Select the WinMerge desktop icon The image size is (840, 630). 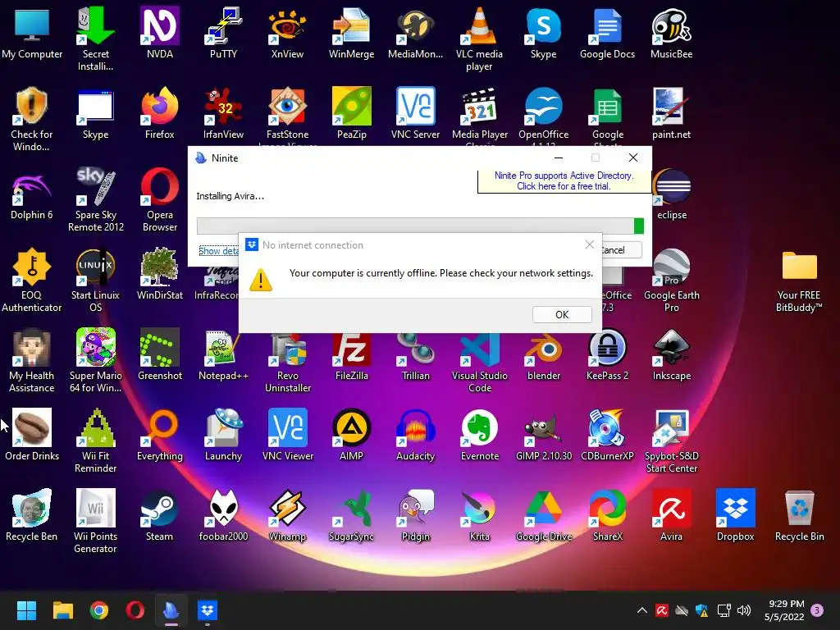pyautogui.click(x=351, y=34)
